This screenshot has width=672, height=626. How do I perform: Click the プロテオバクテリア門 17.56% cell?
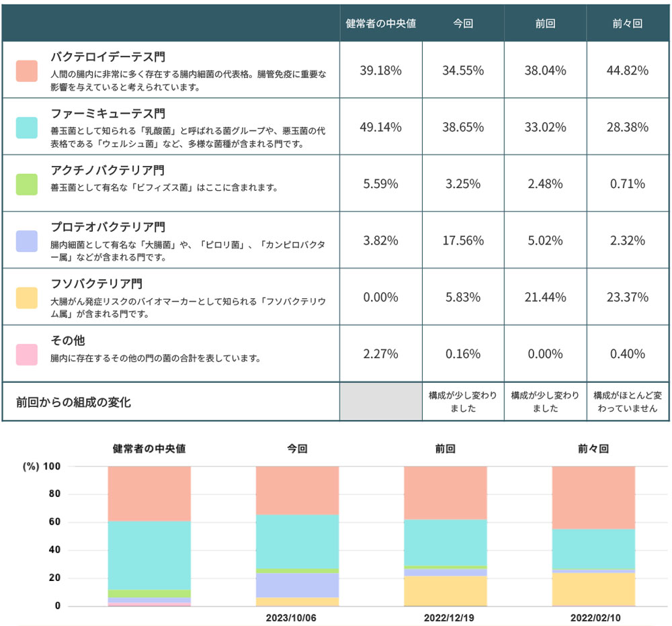pos(463,240)
